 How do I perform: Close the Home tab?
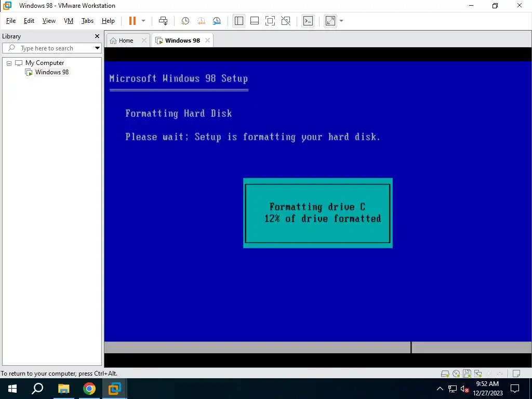pyautogui.click(x=144, y=41)
